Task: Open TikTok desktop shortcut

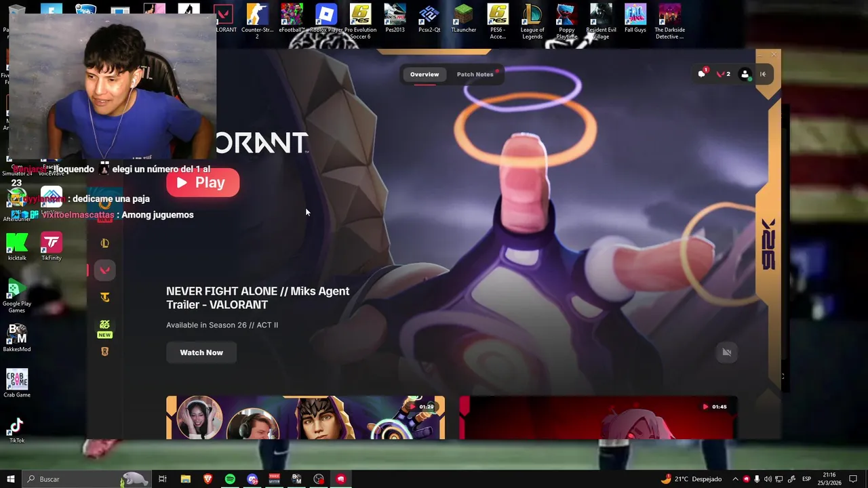Action: click(17, 430)
